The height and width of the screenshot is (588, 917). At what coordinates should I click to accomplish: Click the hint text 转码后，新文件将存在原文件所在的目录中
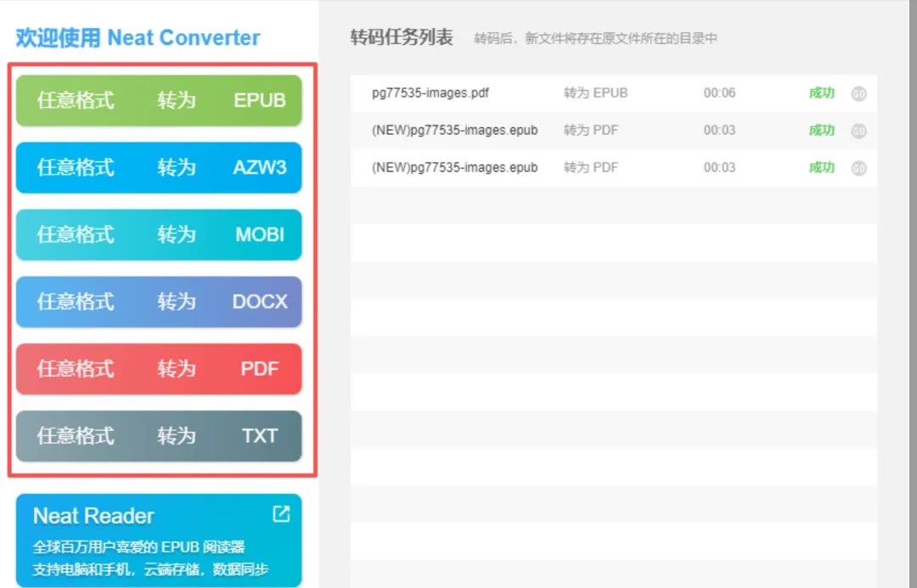point(595,38)
